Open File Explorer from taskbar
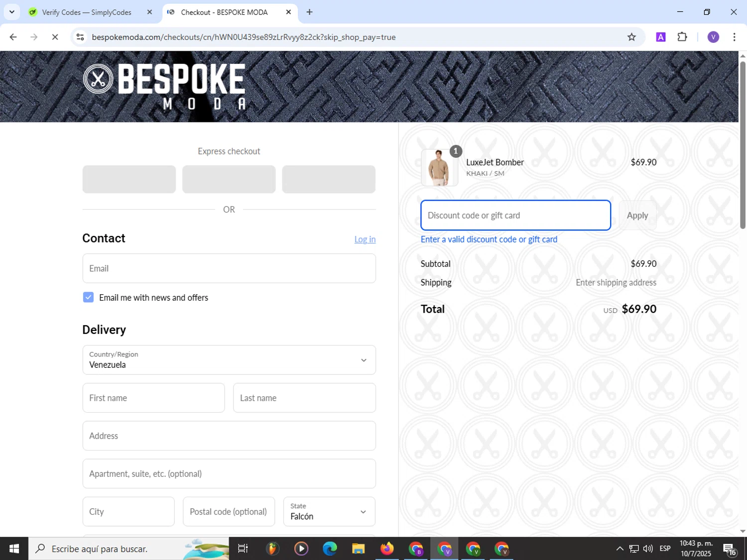The image size is (747, 560). coord(358,549)
